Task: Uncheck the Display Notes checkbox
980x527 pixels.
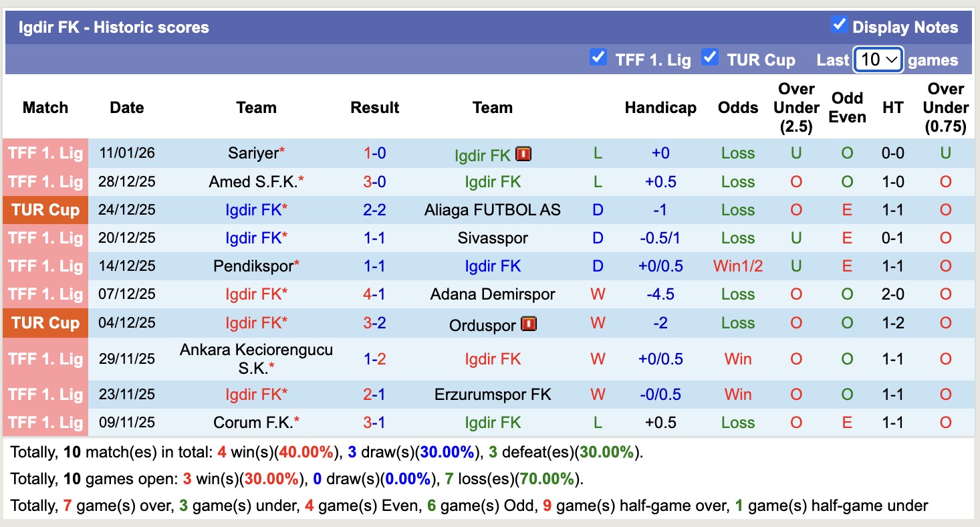Action: pyautogui.click(x=840, y=25)
